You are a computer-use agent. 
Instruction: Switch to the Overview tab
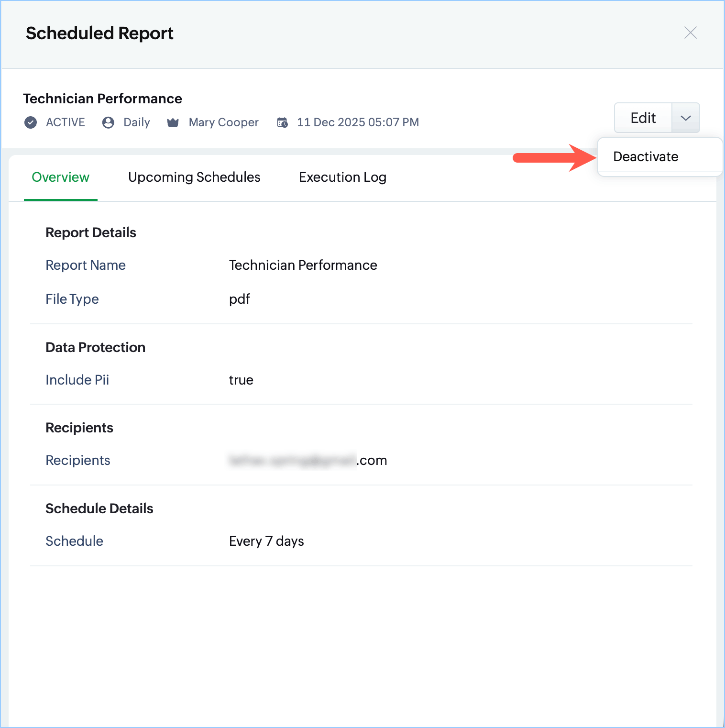60,177
